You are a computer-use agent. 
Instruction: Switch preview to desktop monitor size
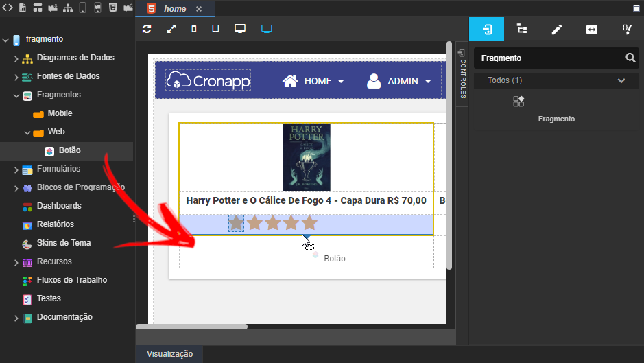(x=240, y=28)
